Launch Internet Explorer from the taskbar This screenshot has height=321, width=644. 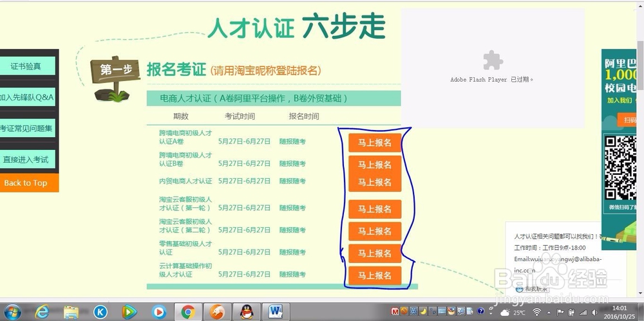43,313
